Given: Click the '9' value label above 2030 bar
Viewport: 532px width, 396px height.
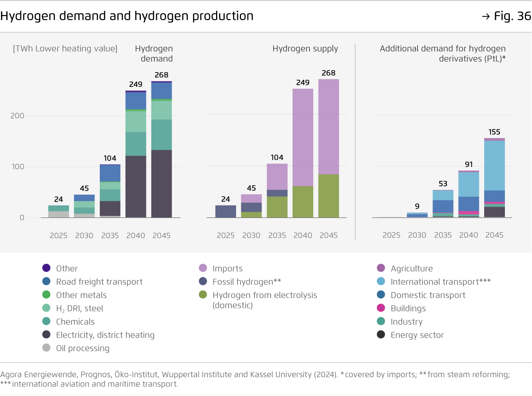Looking at the screenshot, I should tap(417, 206).
